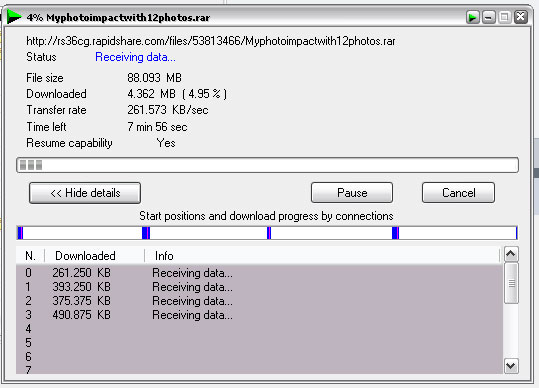The width and height of the screenshot is (539, 388).
Task: Click the green arrow icon in title bar left
Action: [14, 17]
